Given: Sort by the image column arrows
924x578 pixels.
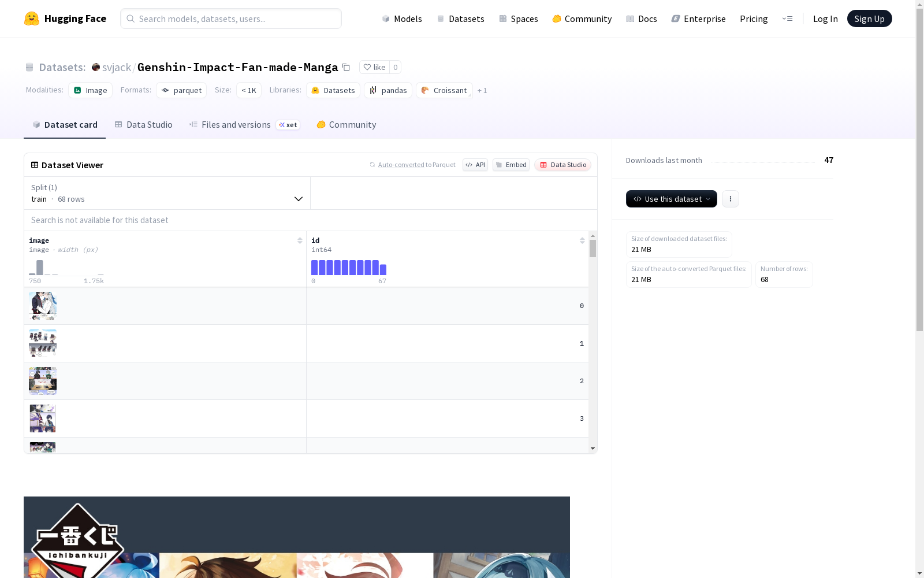Looking at the screenshot, I should (300, 240).
